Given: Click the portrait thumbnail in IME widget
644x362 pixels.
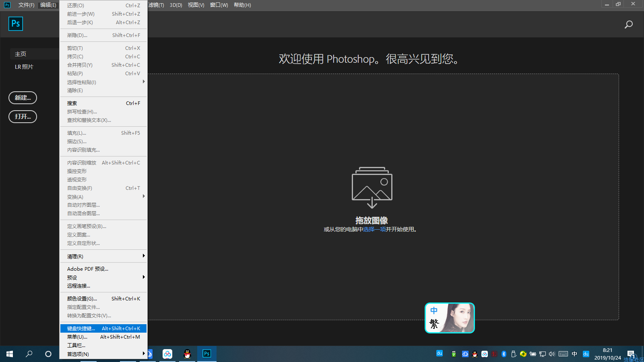Looking at the screenshot, I should click(458, 318).
